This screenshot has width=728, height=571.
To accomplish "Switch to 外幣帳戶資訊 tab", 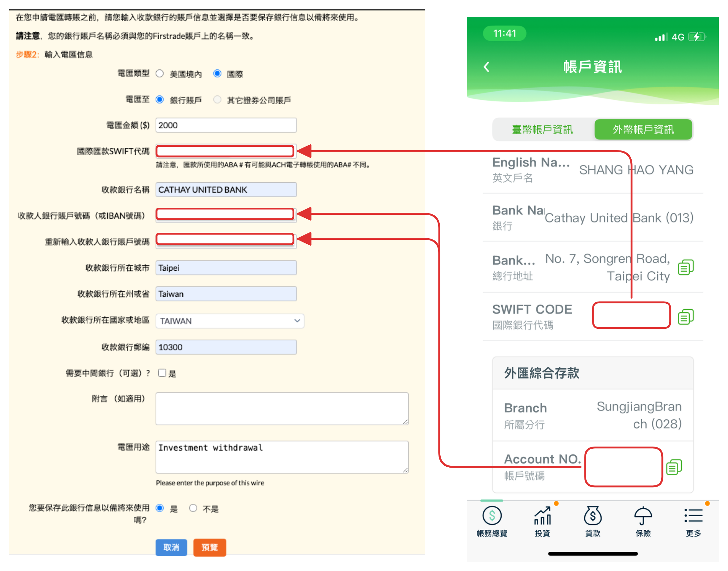I will click(x=643, y=129).
